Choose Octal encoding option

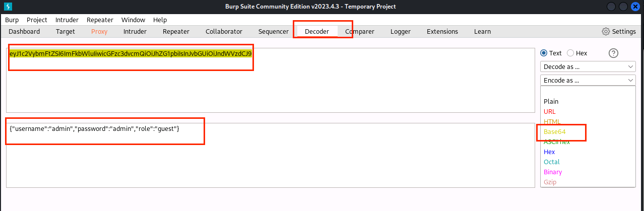pos(552,162)
